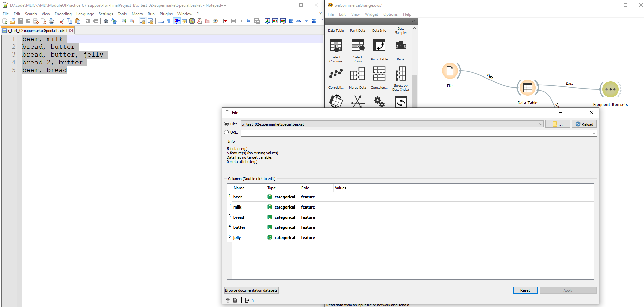Click the Paste clipboard icon in Notepad++
644x307 pixels.
coord(77,21)
